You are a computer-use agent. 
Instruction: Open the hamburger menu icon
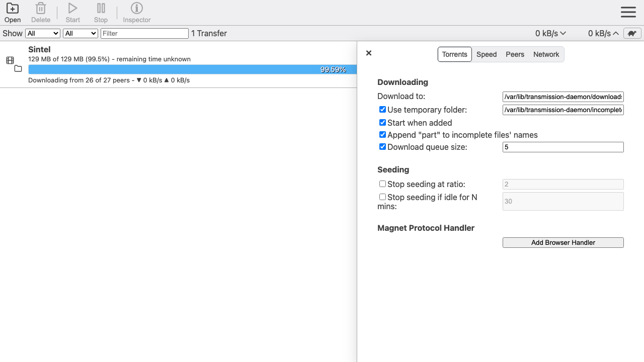tap(628, 12)
